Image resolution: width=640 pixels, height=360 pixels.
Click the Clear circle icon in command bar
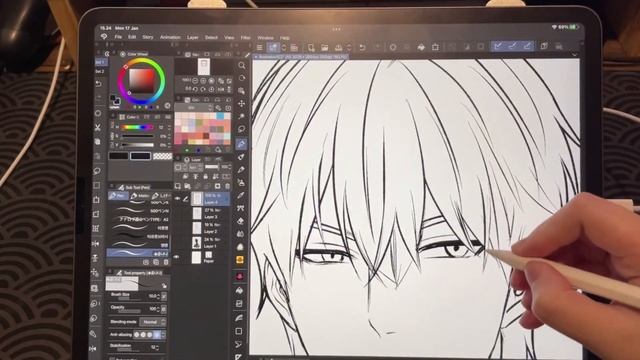pyautogui.click(x=393, y=47)
